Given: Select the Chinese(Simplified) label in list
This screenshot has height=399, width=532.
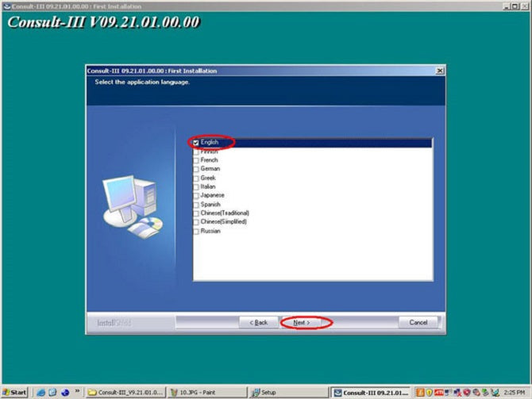Looking at the screenshot, I should (x=224, y=221).
